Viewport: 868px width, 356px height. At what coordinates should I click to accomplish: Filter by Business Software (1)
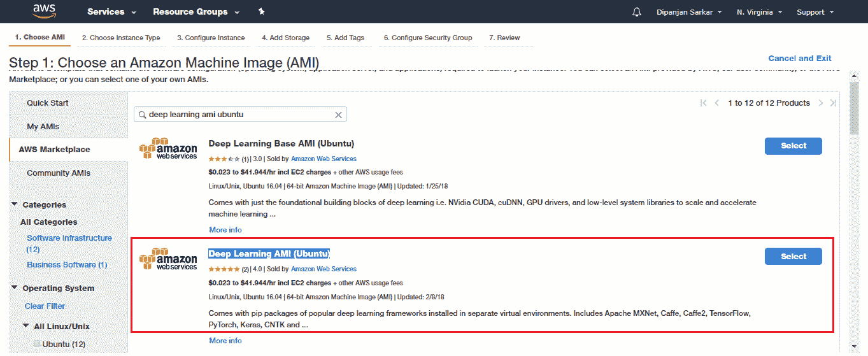[x=67, y=265]
